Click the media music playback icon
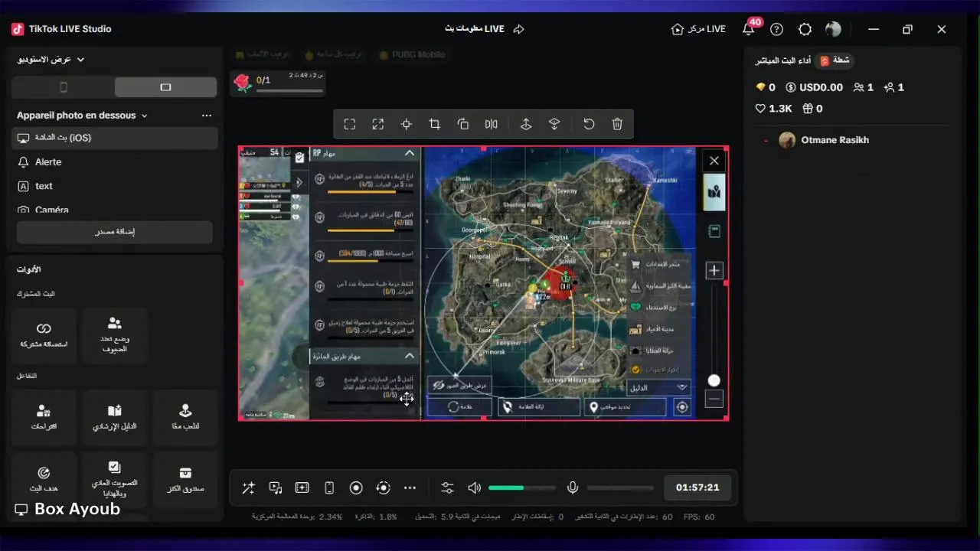The image size is (980, 551). pos(276,487)
